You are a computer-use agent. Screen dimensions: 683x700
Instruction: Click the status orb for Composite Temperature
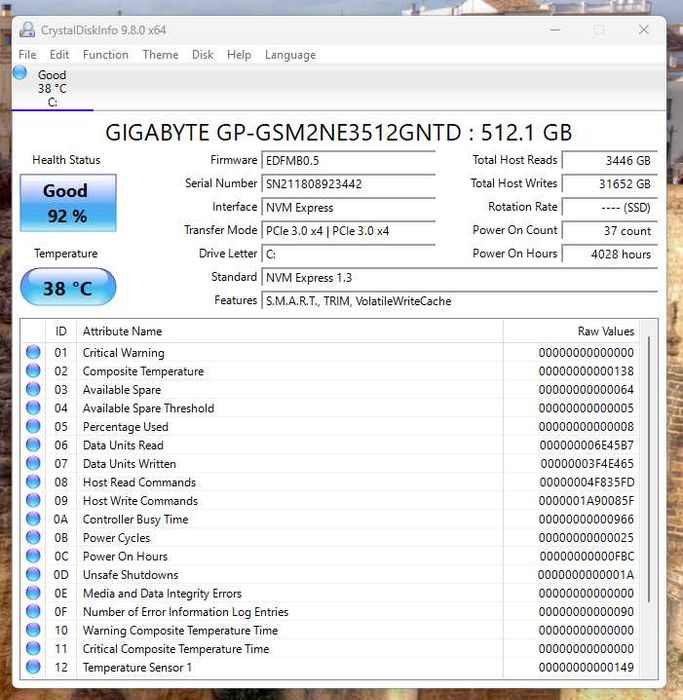point(33,371)
